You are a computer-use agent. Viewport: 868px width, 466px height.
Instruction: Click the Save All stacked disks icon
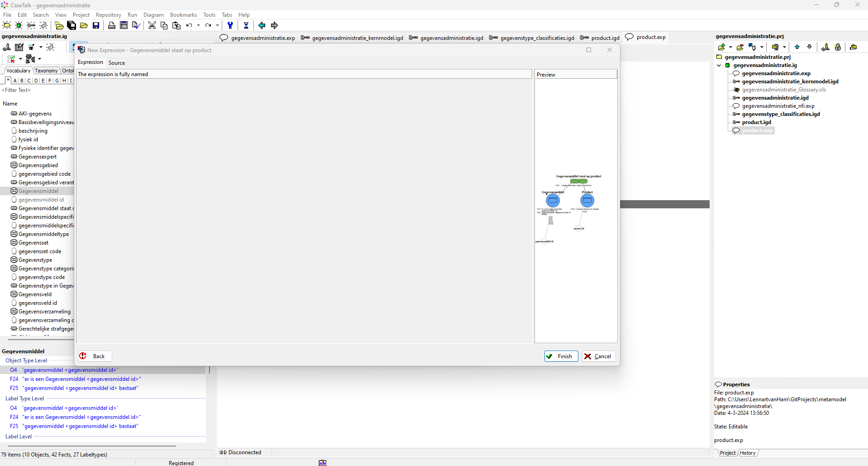point(72,25)
